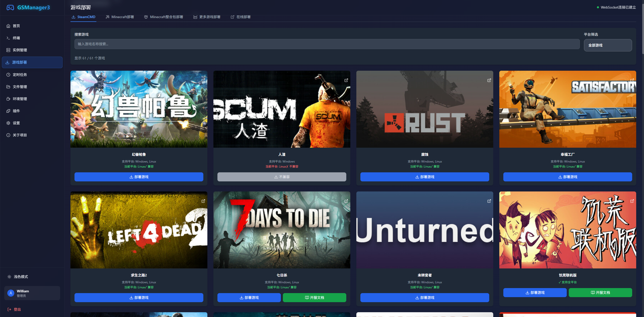Open external link icon on Satisfactory card
Viewport: 644px width, 317px height.
(x=632, y=80)
